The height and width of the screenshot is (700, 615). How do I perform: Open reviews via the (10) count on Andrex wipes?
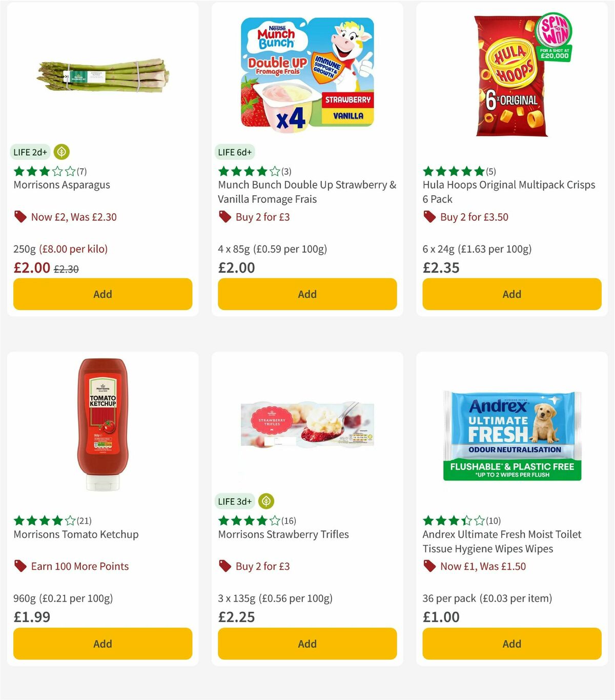(x=493, y=520)
